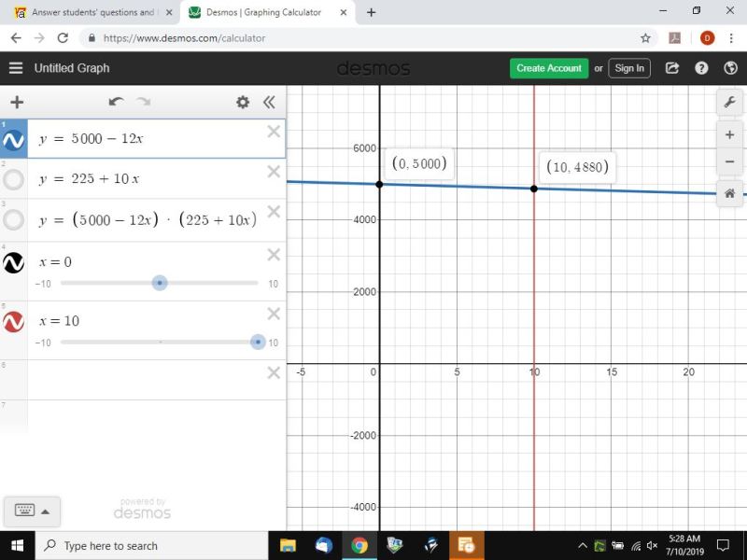Edit lower limit −10 of x = 0 slider
The height and width of the screenshot is (560, 747).
43,284
